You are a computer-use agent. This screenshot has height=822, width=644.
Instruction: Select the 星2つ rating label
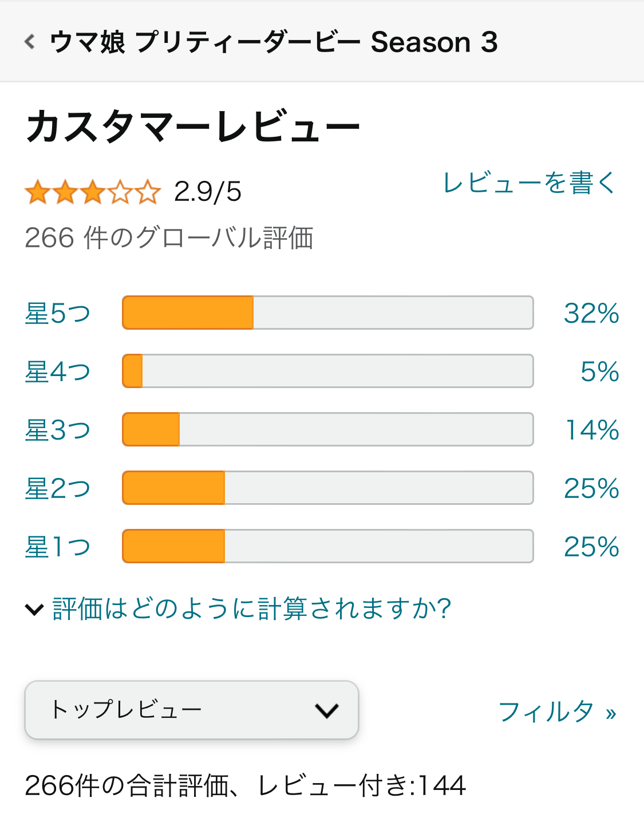(x=58, y=488)
